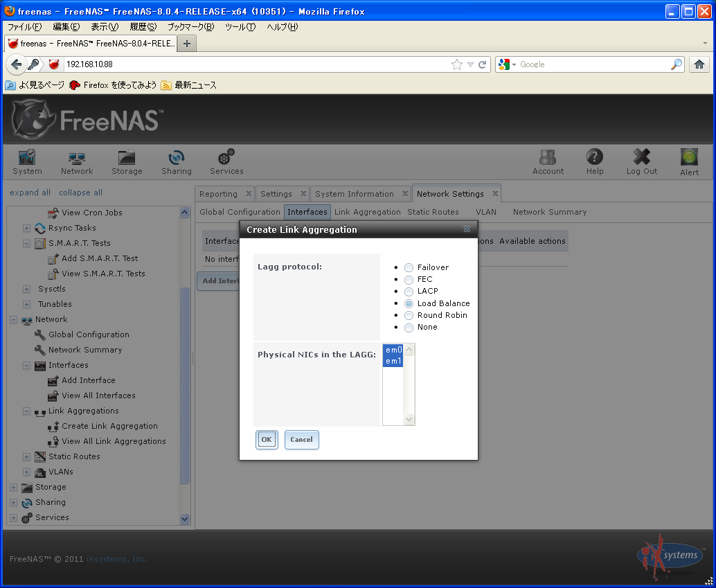The height and width of the screenshot is (588, 716).
Task: Expand the Rsync Tasks tree node
Action: [x=26, y=228]
